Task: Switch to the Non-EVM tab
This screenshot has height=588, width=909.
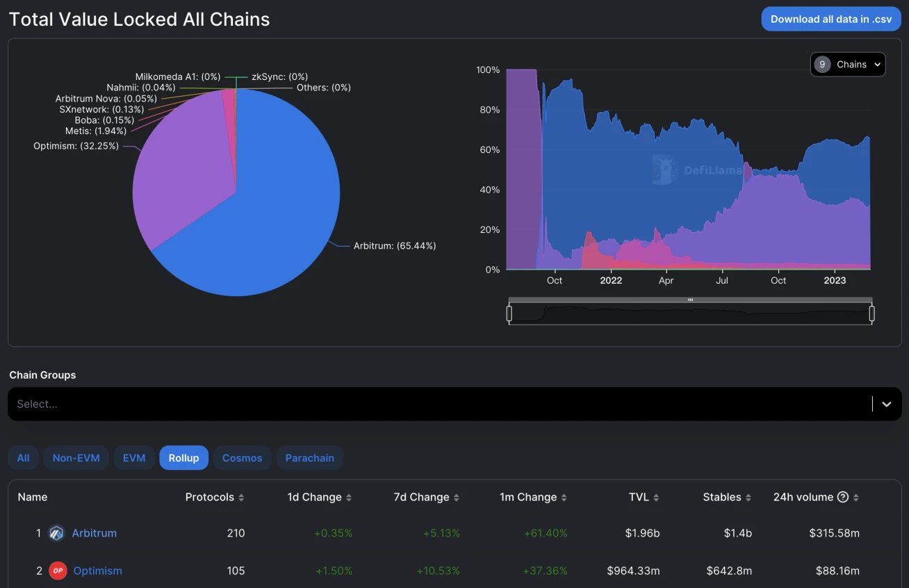Action: pos(76,458)
